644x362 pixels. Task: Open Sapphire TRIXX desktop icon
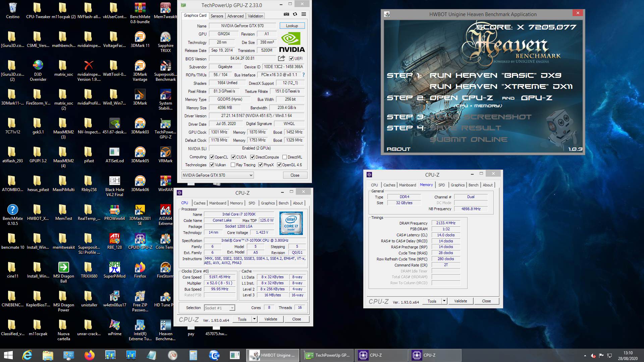(x=165, y=42)
